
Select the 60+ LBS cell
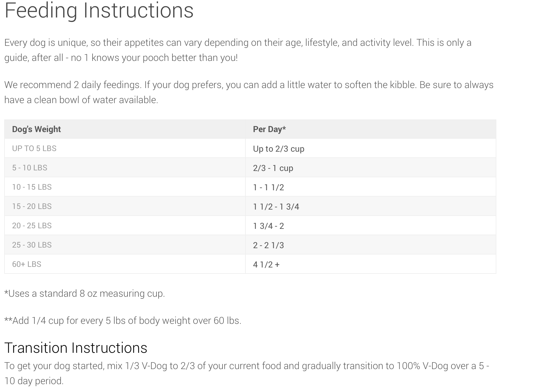pos(27,264)
